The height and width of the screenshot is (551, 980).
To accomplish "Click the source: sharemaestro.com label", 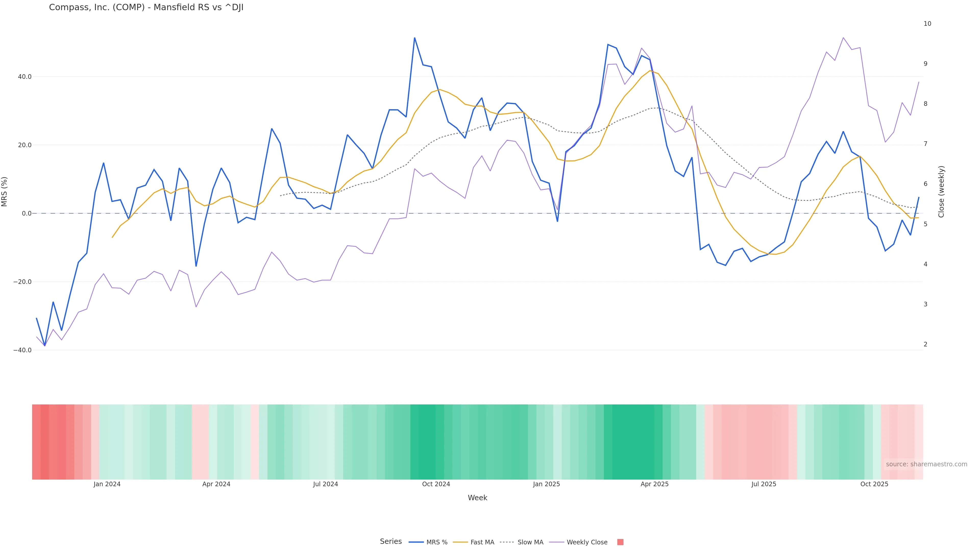I will point(926,464).
